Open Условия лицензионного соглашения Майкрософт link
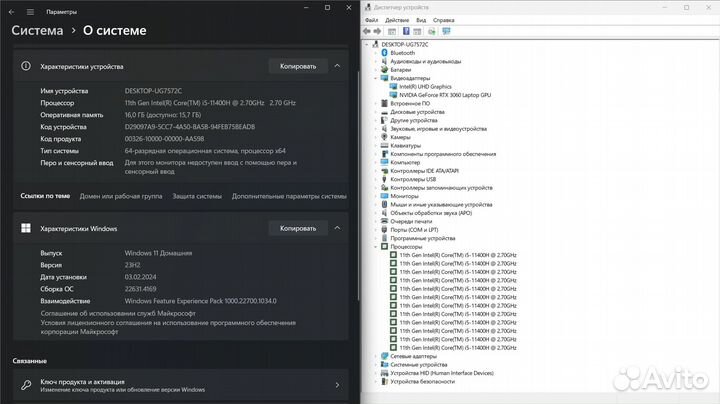Image resolution: width=720 pixels, height=404 pixels. [x=168, y=327]
